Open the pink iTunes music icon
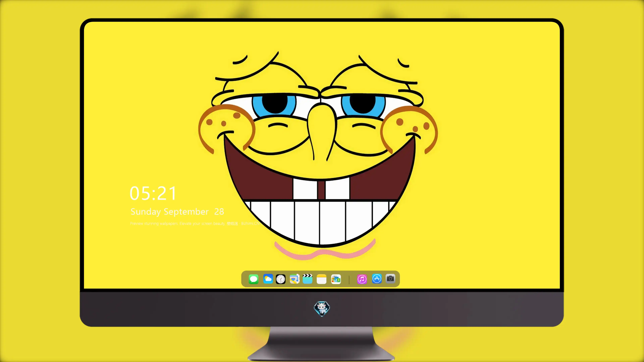Viewport: 644px width, 362px height. coord(362,279)
